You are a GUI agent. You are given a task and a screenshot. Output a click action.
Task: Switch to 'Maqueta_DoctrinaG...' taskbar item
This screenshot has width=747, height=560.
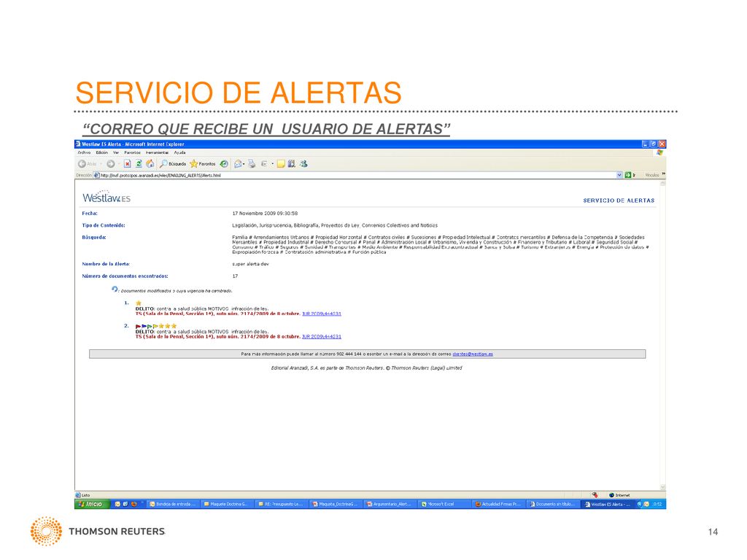point(336,504)
